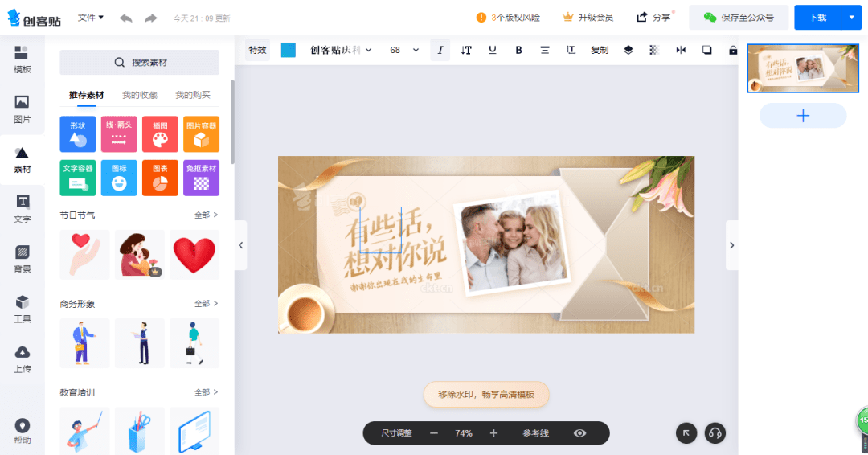Image resolution: width=868 pixels, height=455 pixels.
Task: Click the customer service headset icon
Action: point(714,432)
